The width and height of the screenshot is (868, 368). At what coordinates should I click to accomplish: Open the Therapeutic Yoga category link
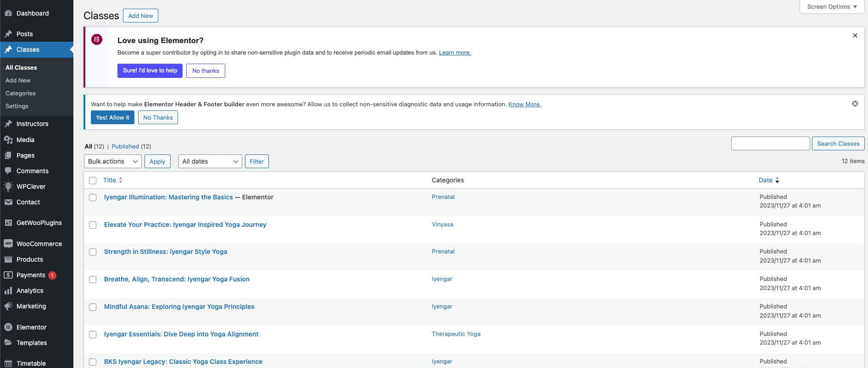click(x=456, y=334)
